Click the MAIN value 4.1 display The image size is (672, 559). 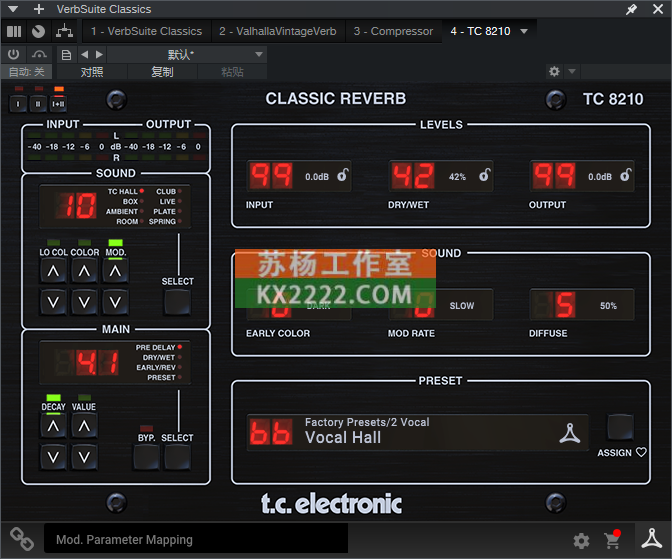[x=87, y=363]
